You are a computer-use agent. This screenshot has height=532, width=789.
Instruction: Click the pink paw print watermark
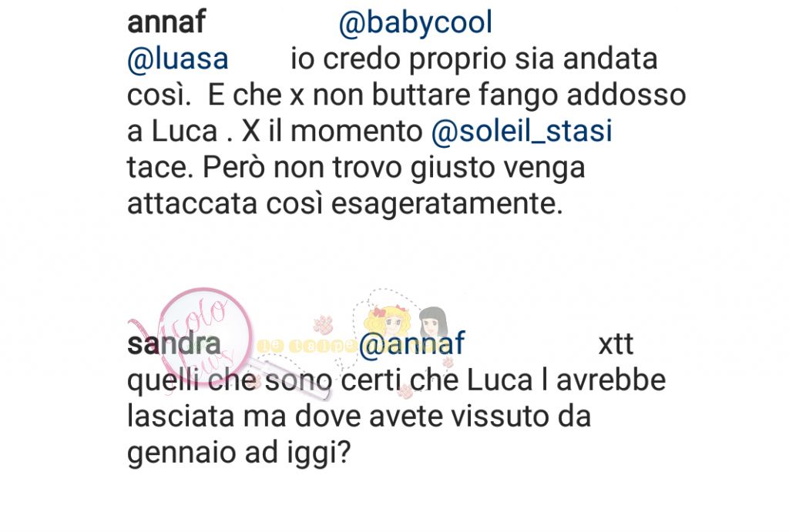click(323, 326)
